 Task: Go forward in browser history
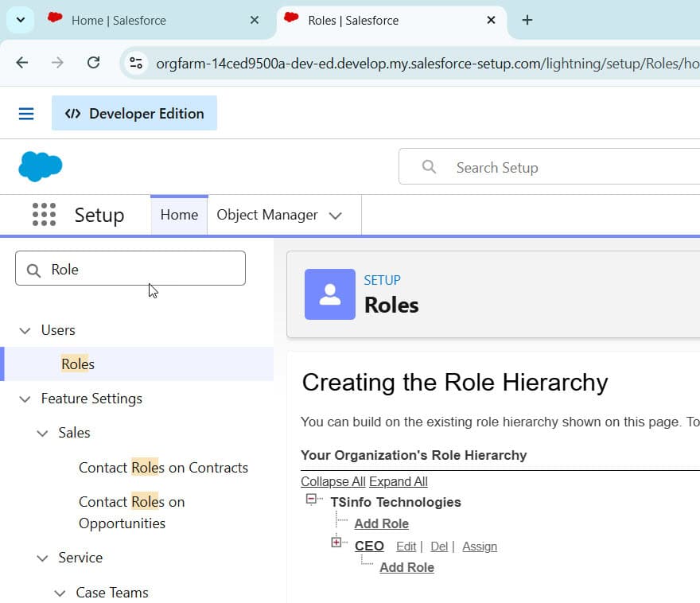coord(57,63)
